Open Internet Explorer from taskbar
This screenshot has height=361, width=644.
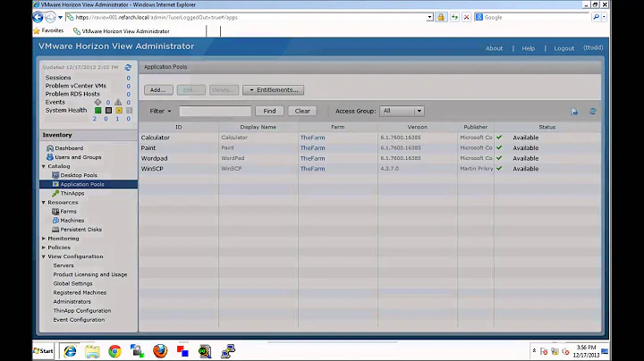(x=71, y=351)
